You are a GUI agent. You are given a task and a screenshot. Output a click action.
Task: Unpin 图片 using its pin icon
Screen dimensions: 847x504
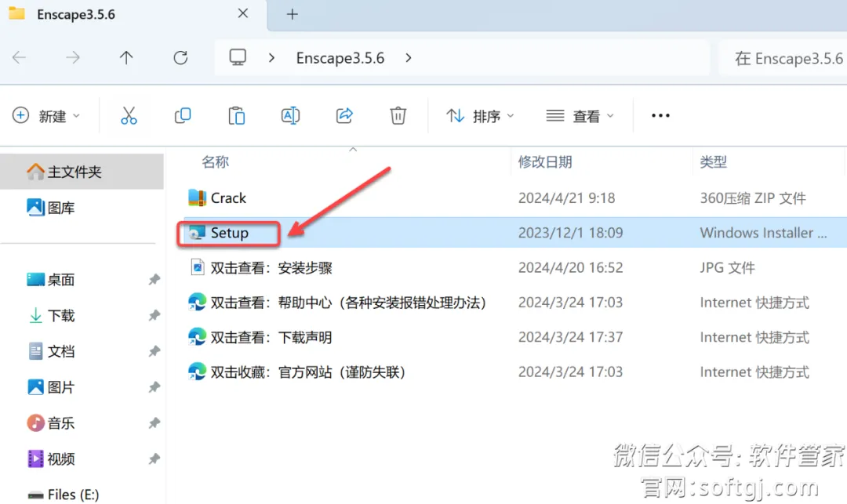[154, 387]
